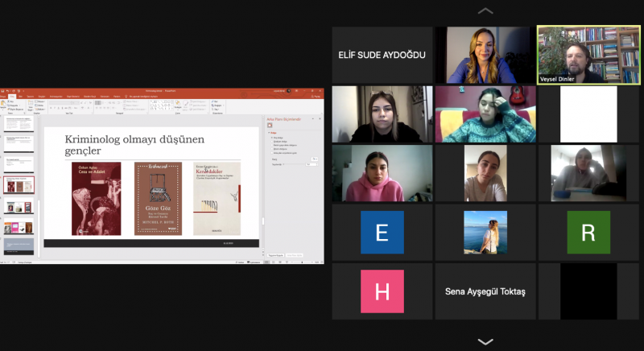Click the up chevron above the video grid

tap(485, 11)
